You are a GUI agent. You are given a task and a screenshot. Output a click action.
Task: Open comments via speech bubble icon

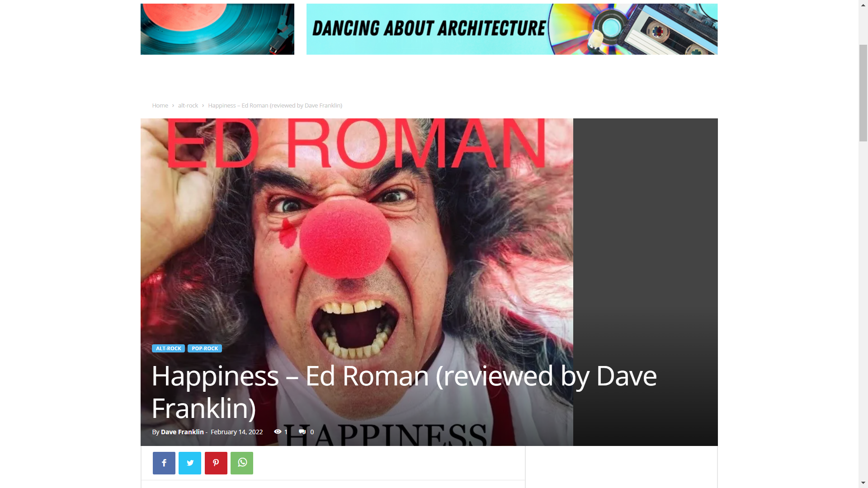click(302, 432)
